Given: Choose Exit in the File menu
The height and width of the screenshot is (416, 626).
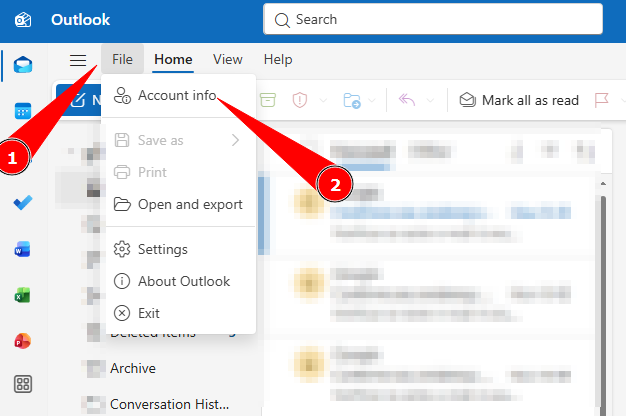Looking at the screenshot, I should 180,313.
